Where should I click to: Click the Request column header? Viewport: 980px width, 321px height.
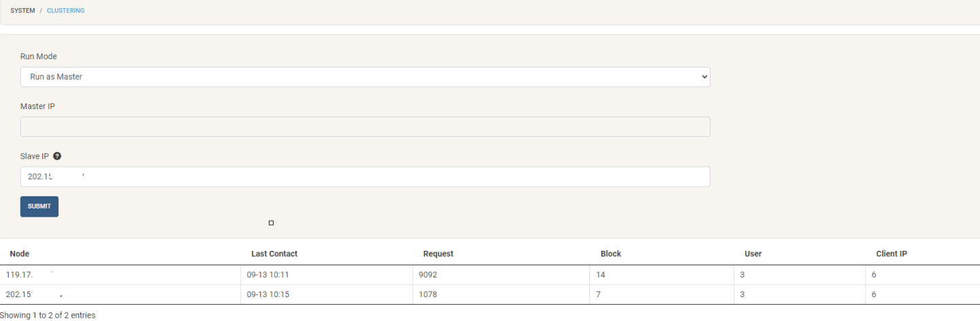coord(438,254)
